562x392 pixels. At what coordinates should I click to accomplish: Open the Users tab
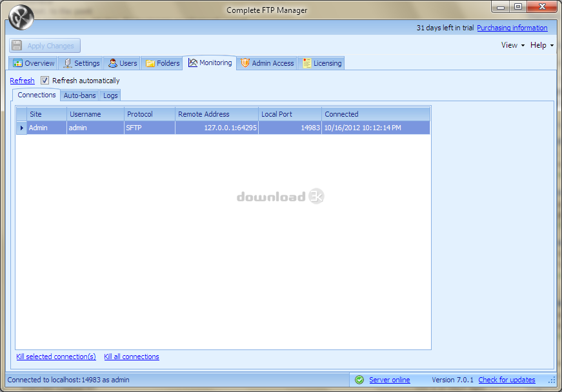(122, 63)
